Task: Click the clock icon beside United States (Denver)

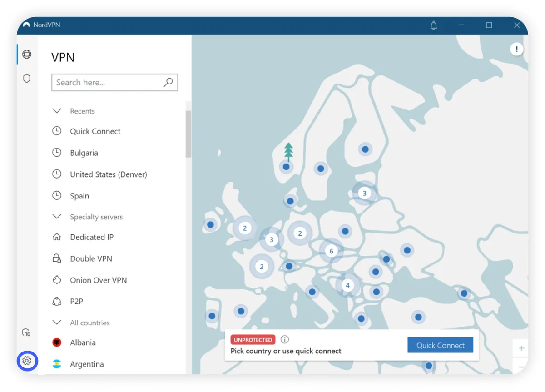Action: (x=57, y=174)
